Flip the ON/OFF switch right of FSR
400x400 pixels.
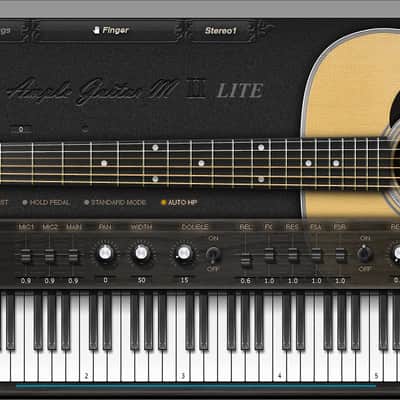(365, 253)
